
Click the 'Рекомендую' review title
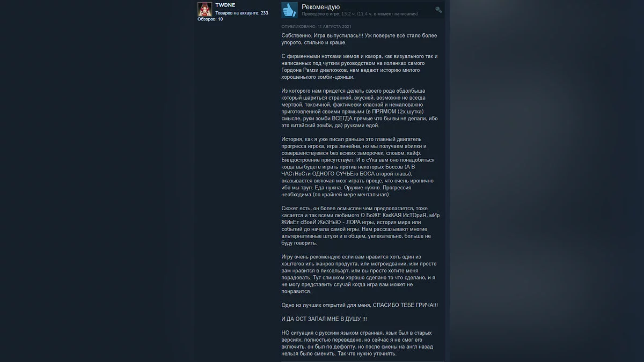(320, 7)
